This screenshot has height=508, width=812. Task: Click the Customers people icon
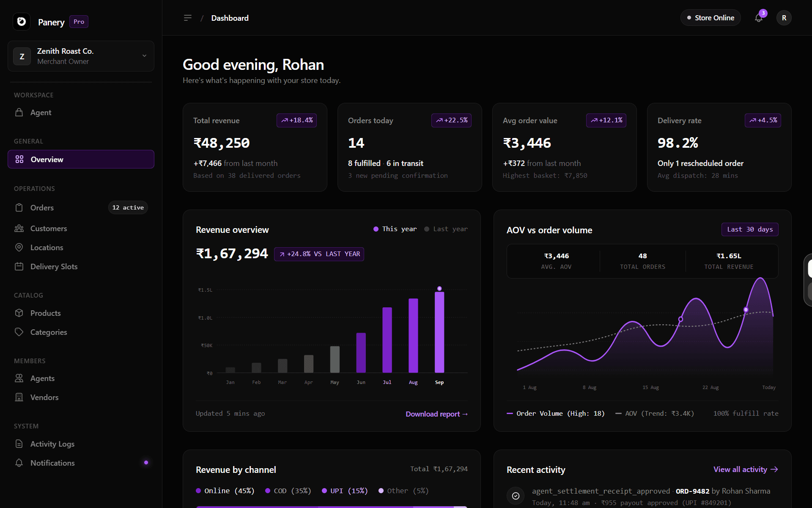(19, 228)
